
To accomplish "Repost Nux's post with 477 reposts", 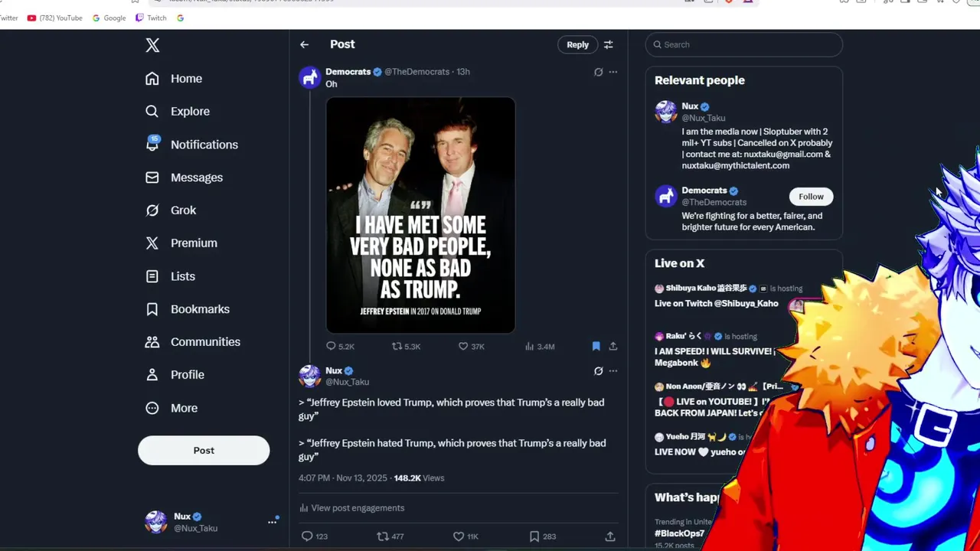I will [383, 536].
